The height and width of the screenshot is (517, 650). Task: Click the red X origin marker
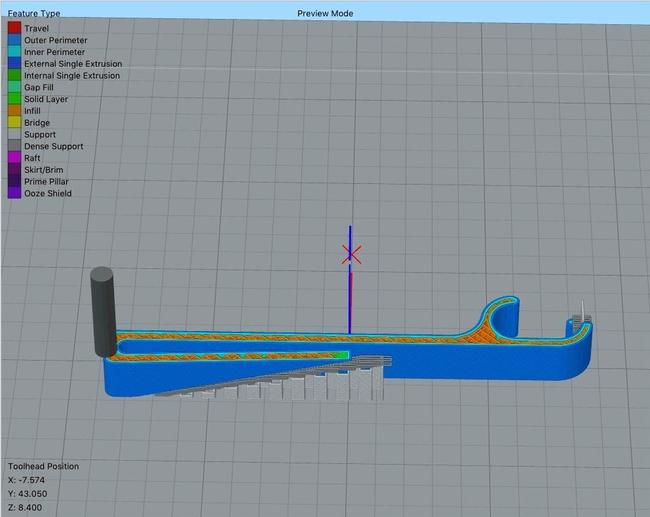(351, 254)
